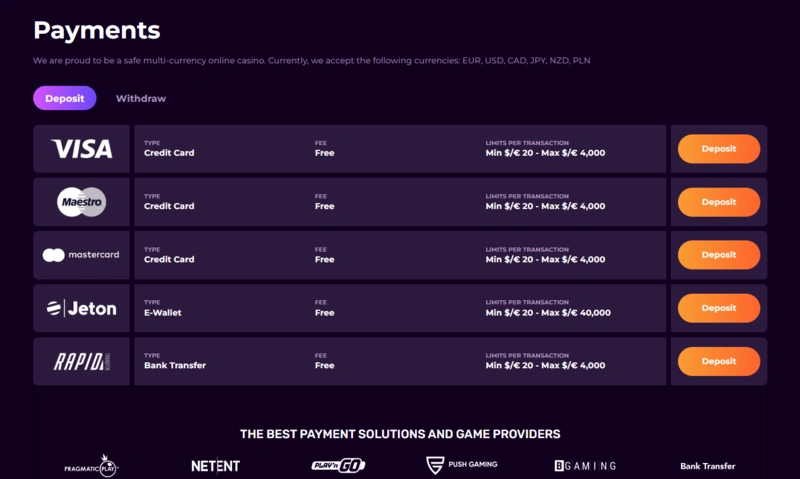The width and height of the screenshot is (800, 479).
Task: Select the Deposit tab
Action: tap(64, 98)
